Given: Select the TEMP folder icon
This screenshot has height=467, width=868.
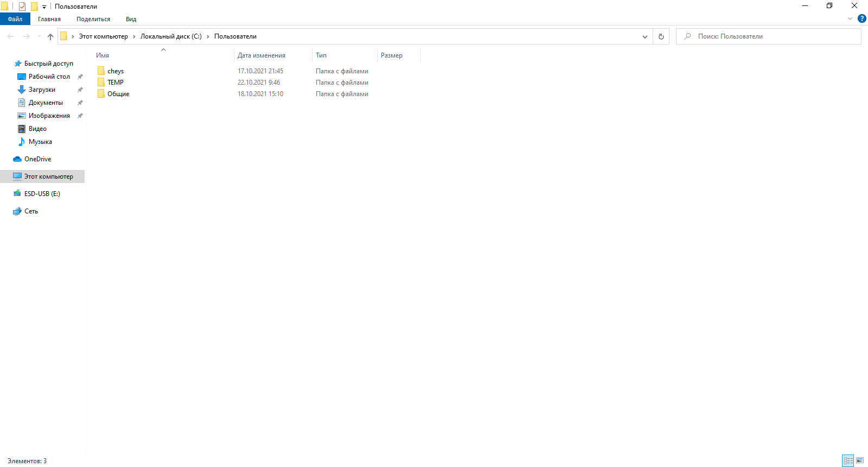Looking at the screenshot, I should pos(101,83).
